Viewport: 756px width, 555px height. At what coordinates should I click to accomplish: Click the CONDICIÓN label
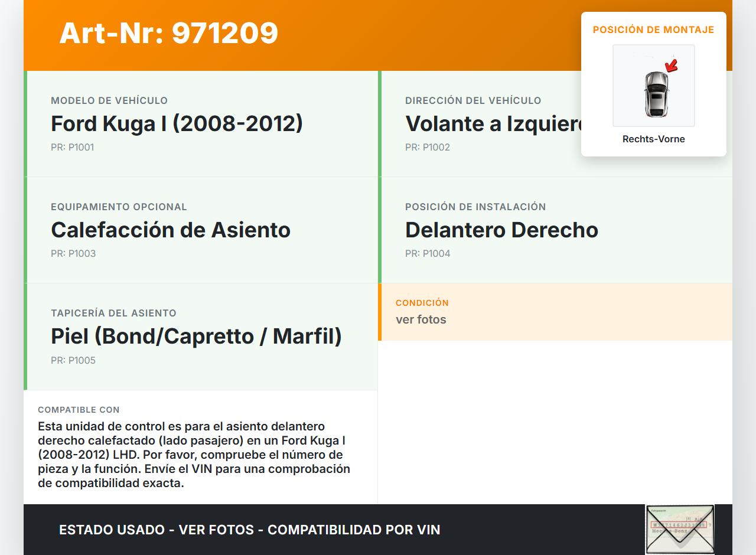422,302
